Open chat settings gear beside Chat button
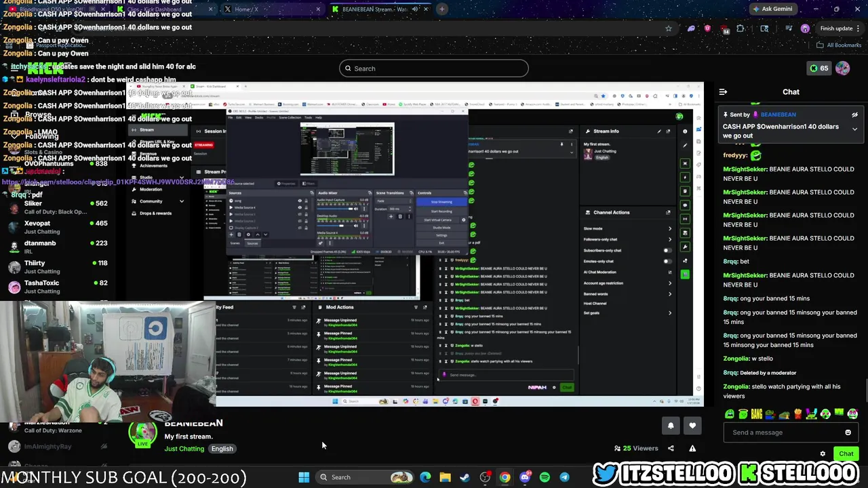The image size is (868, 488). (823, 454)
